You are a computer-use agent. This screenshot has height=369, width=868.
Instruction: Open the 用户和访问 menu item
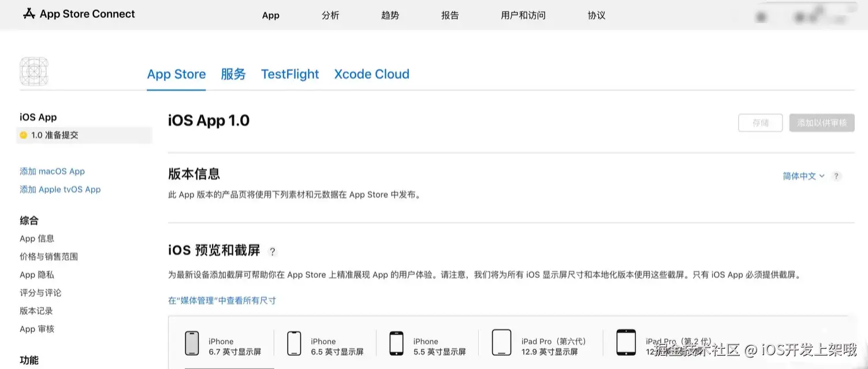(x=523, y=16)
